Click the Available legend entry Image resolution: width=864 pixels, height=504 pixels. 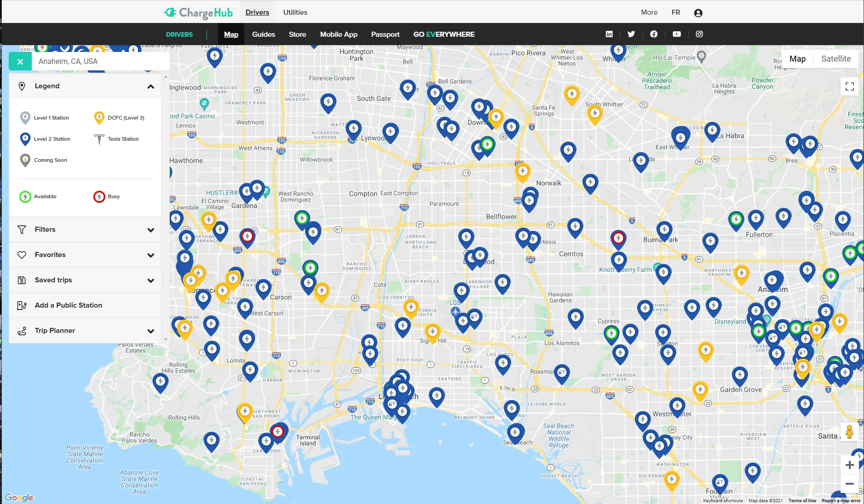pos(38,196)
